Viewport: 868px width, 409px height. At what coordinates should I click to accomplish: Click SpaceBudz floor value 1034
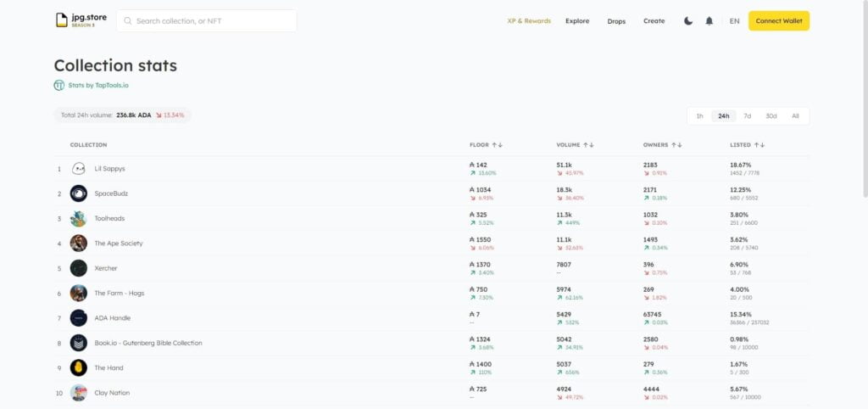(481, 190)
